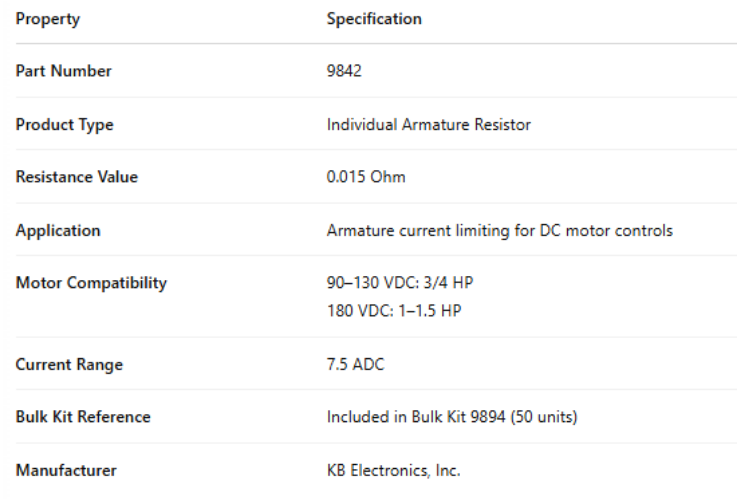
Task: Select the Part Number row label
Action: coord(64,71)
